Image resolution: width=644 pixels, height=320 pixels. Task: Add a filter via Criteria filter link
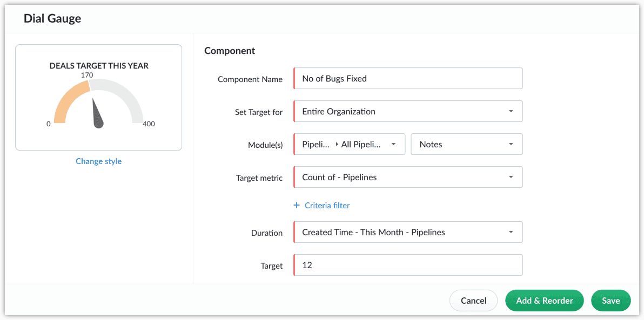coord(327,206)
